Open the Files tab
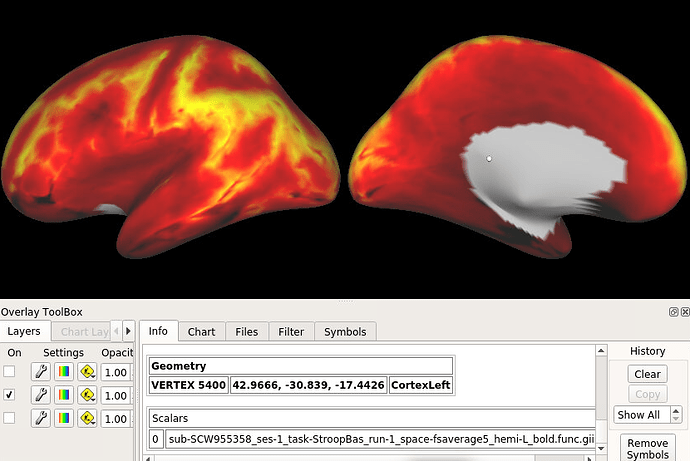Viewport: 690px width, 461px height. pos(246,332)
